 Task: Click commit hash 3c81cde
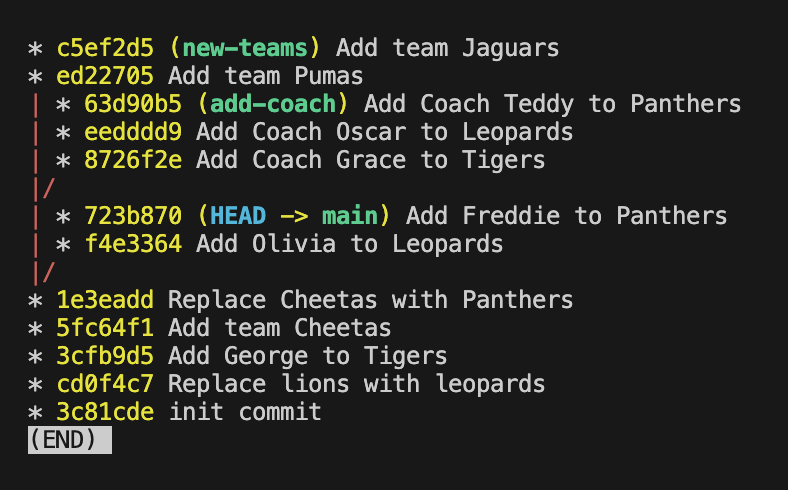(105, 412)
